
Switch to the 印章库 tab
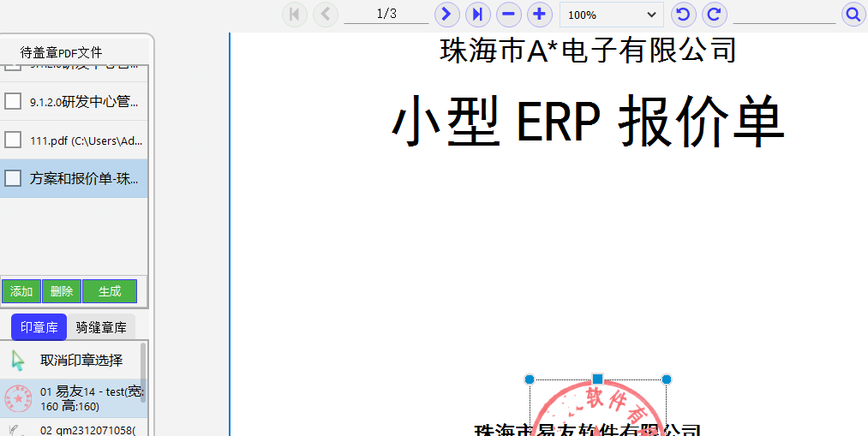[39, 327]
